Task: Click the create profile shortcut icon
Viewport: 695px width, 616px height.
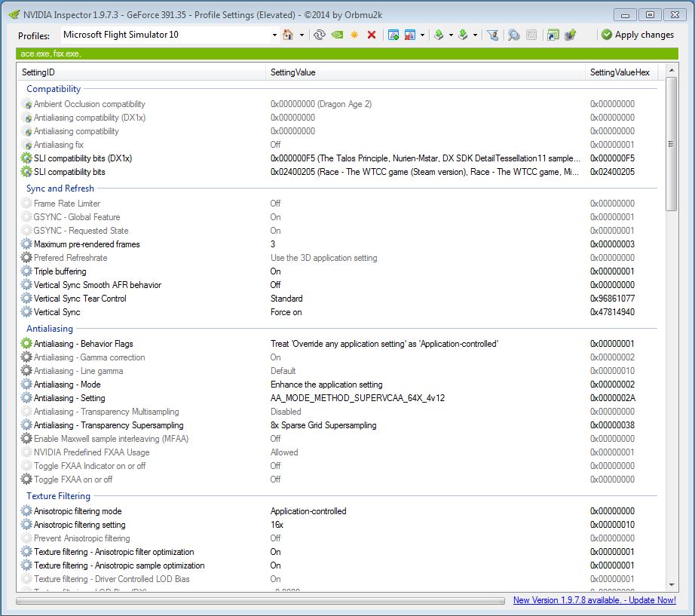Action: click(x=553, y=35)
